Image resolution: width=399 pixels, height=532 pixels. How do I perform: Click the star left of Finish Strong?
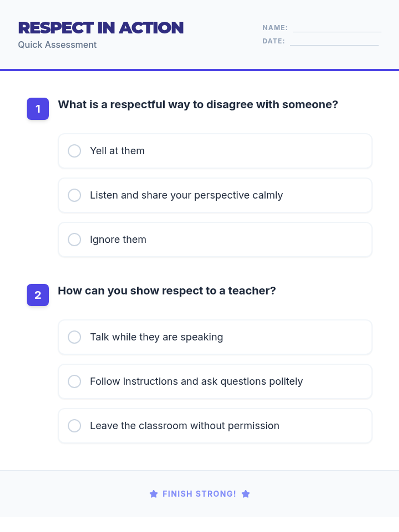coord(154,494)
